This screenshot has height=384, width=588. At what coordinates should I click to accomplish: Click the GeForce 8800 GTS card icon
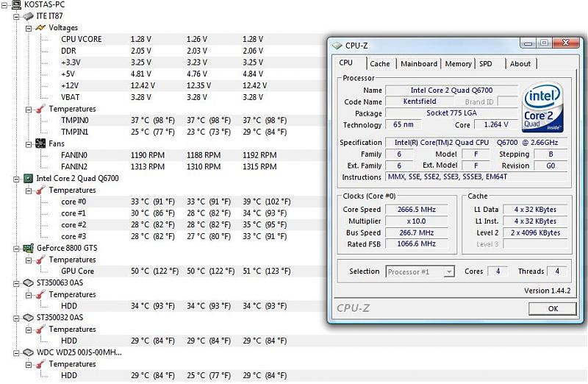(x=28, y=248)
